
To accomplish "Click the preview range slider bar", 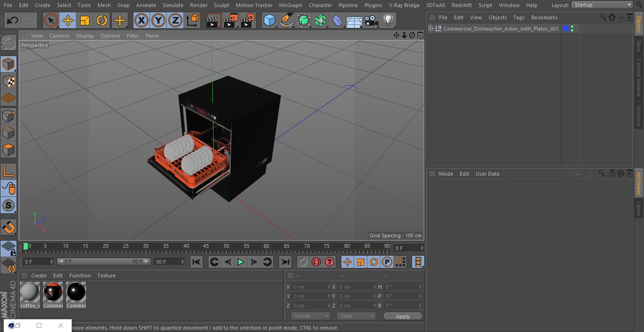I will click(x=104, y=261).
